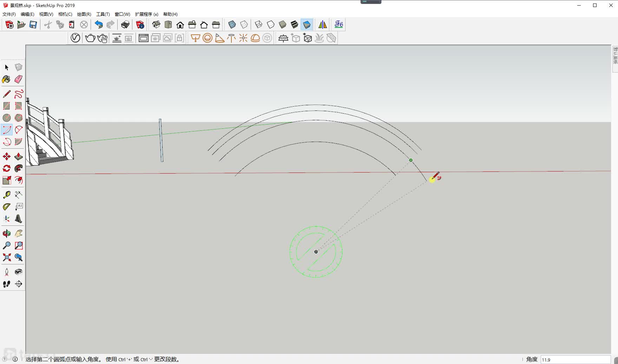Click the highlighted Arc tool
The image size is (618, 364).
(7, 130)
